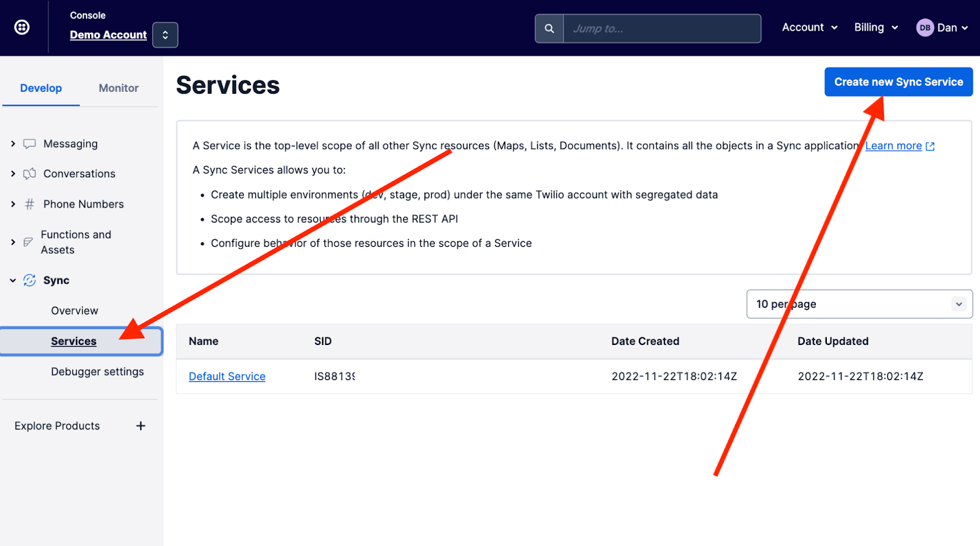Click the Date Updated column header
The image size is (980, 546).
tap(833, 341)
